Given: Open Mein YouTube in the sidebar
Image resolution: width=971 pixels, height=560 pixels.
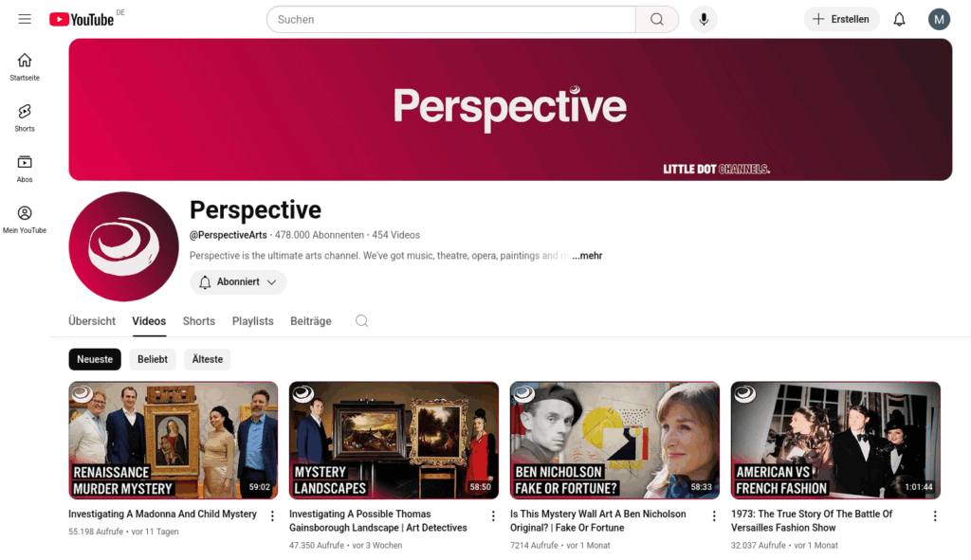Looking at the screenshot, I should [25, 220].
